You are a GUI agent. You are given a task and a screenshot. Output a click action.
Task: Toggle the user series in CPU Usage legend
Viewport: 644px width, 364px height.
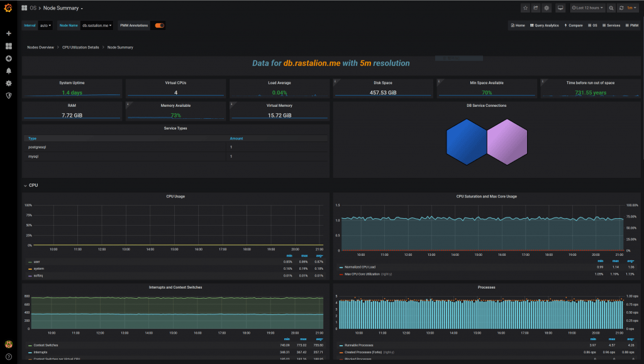tap(36, 262)
